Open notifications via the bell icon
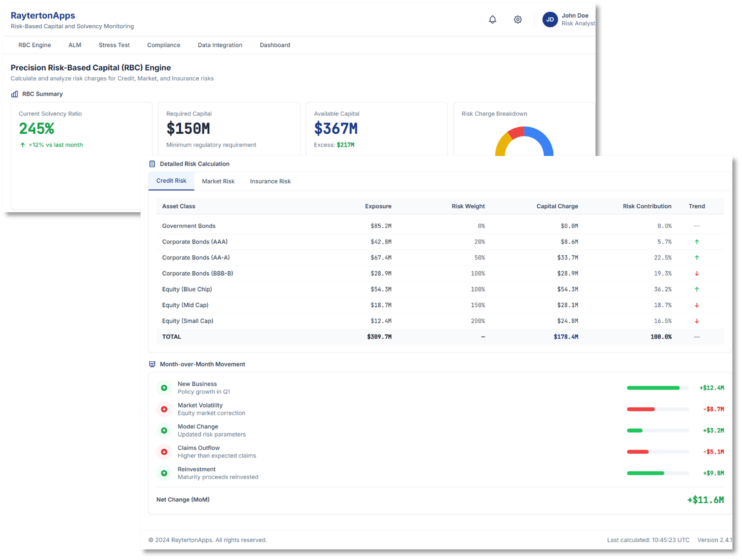 pyautogui.click(x=493, y=19)
